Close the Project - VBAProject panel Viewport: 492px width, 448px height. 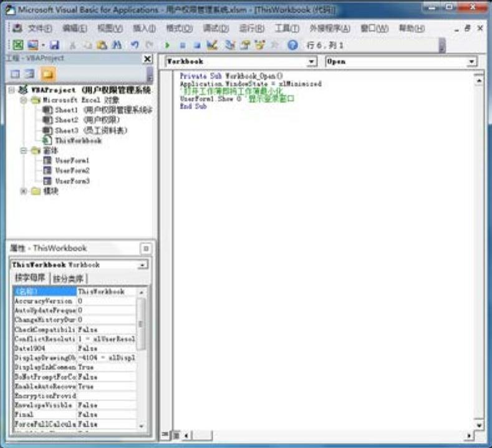coord(147,59)
